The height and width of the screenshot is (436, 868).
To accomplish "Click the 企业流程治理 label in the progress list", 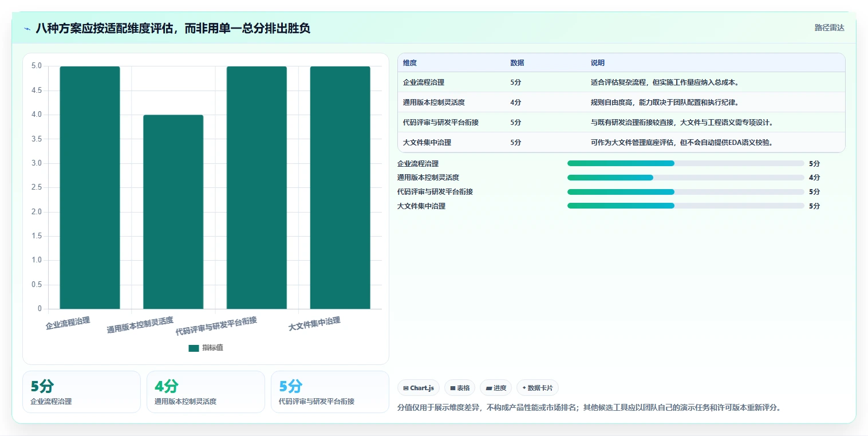I will click(x=418, y=164).
